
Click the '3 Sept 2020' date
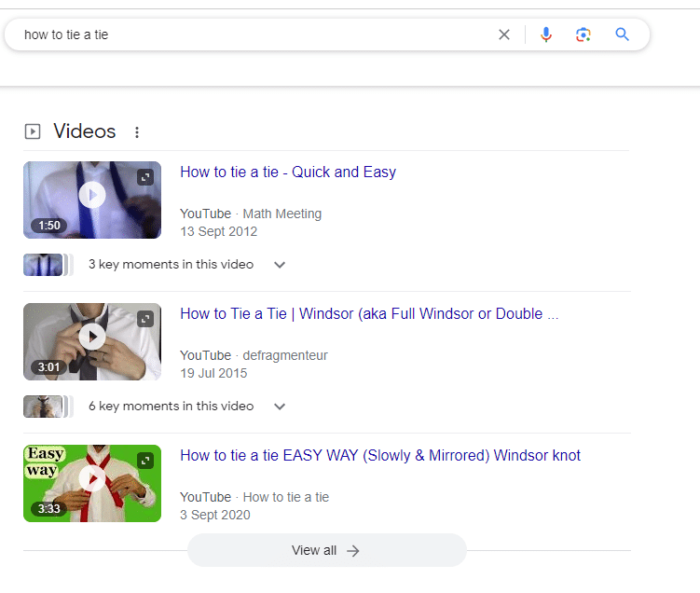click(215, 515)
